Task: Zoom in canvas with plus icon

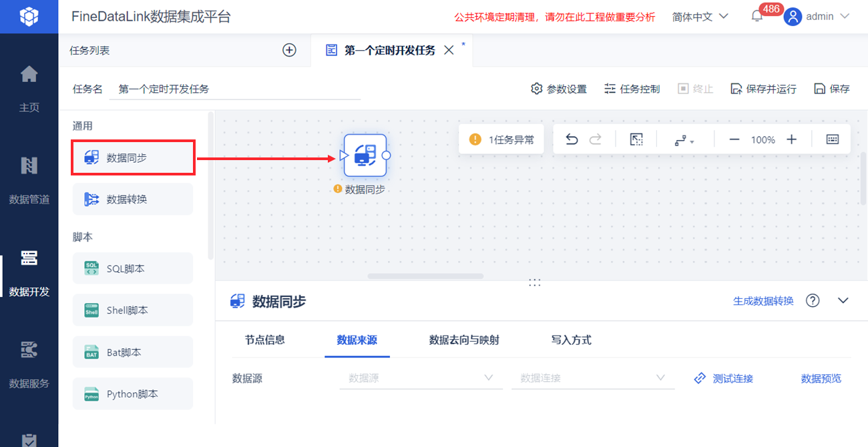Action: tap(791, 139)
